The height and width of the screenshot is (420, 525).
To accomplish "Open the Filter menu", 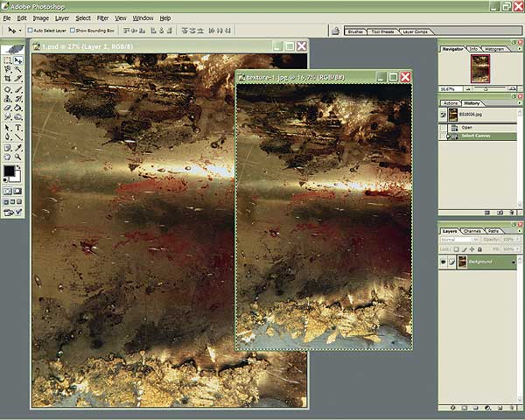I will tap(103, 17).
